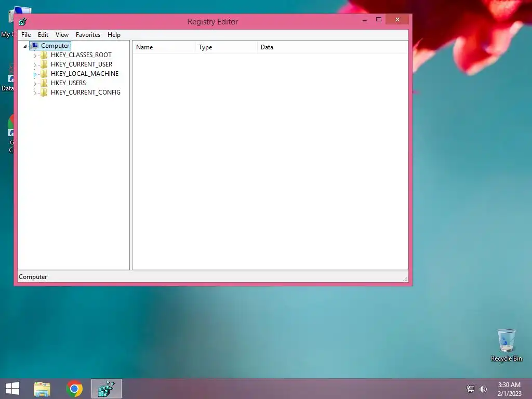This screenshot has height=399, width=532.
Task: Click the Computer path in status bar
Action: click(x=33, y=277)
